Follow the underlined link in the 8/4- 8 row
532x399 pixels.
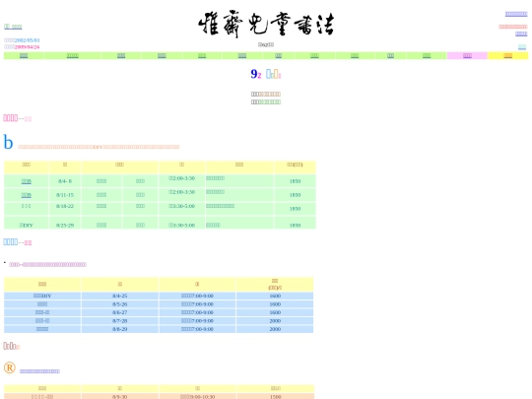27,181
